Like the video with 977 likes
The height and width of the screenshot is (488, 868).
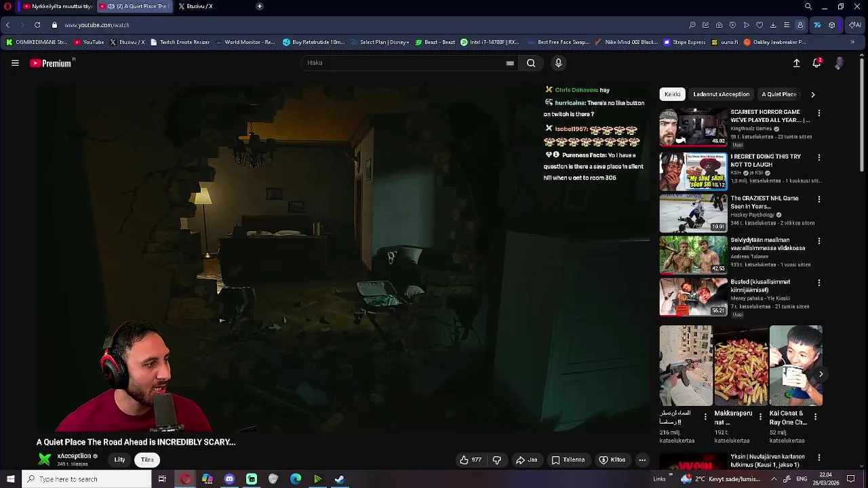(471, 460)
